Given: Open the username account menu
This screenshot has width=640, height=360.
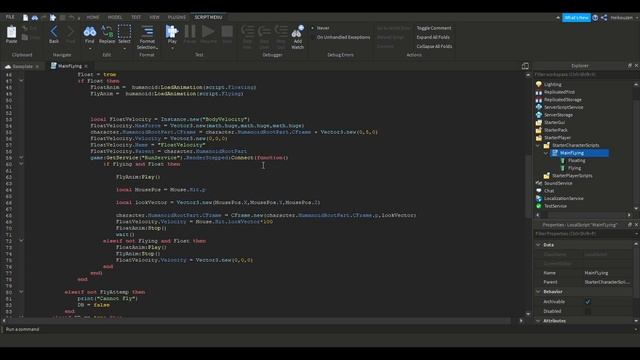Looking at the screenshot, I should coord(624,18).
